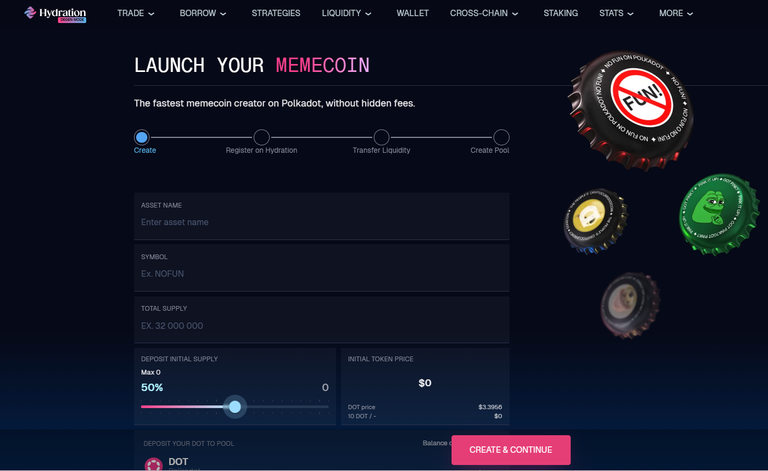Click the Hydration logo
This screenshot has width=768, height=471.
(55, 13)
